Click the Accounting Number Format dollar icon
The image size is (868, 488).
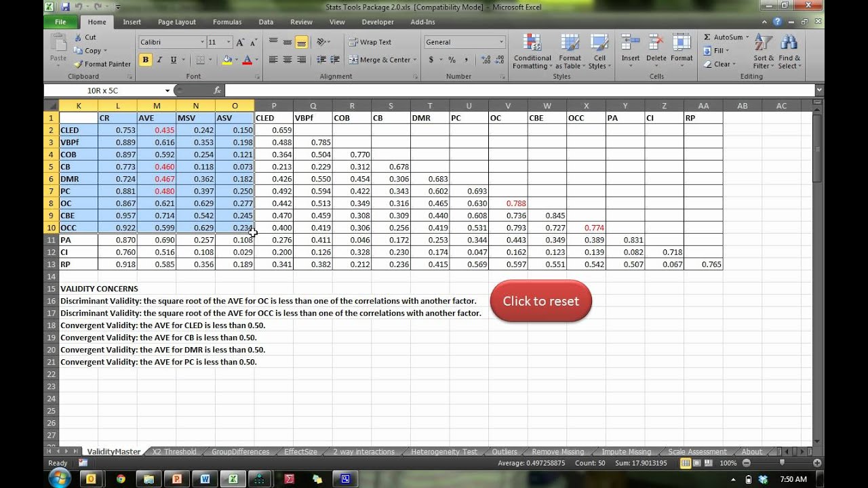pos(431,60)
